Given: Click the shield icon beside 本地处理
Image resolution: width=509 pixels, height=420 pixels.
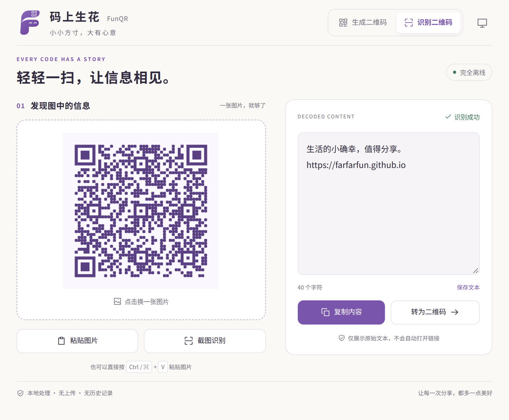Looking at the screenshot, I should (20, 393).
